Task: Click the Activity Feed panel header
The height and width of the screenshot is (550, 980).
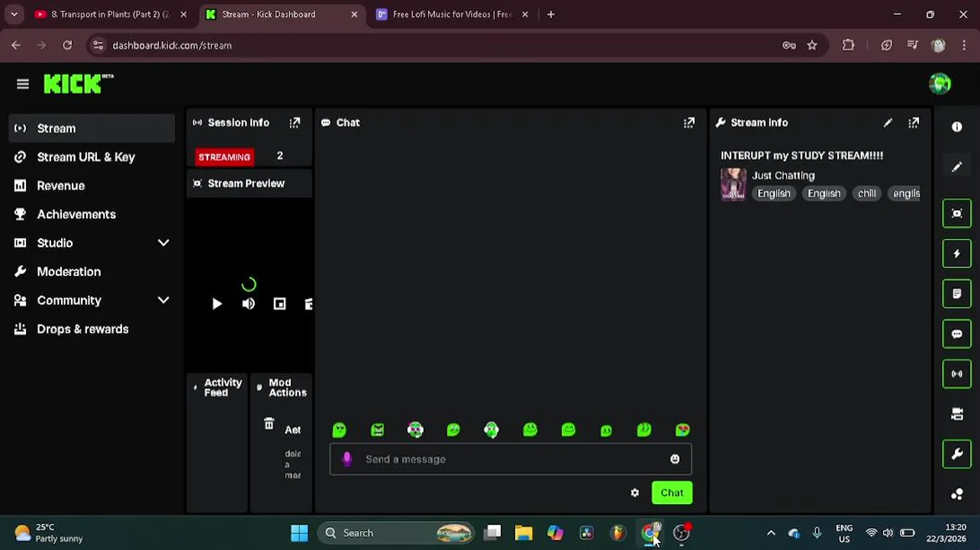Action: (218, 387)
